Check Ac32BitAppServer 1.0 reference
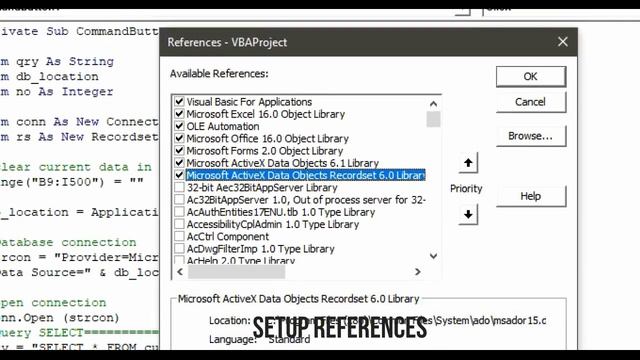The image size is (640, 360). [x=179, y=200]
